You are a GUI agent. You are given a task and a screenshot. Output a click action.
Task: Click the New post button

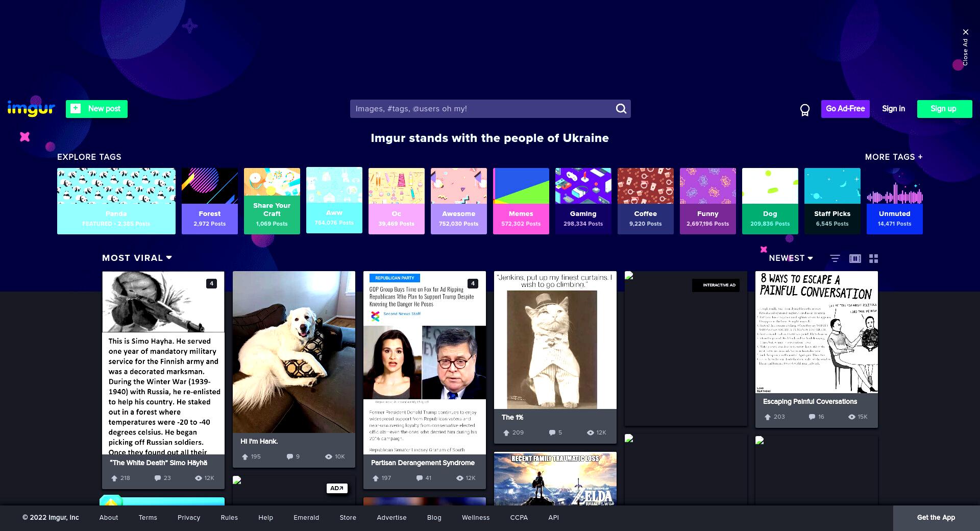(x=96, y=109)
